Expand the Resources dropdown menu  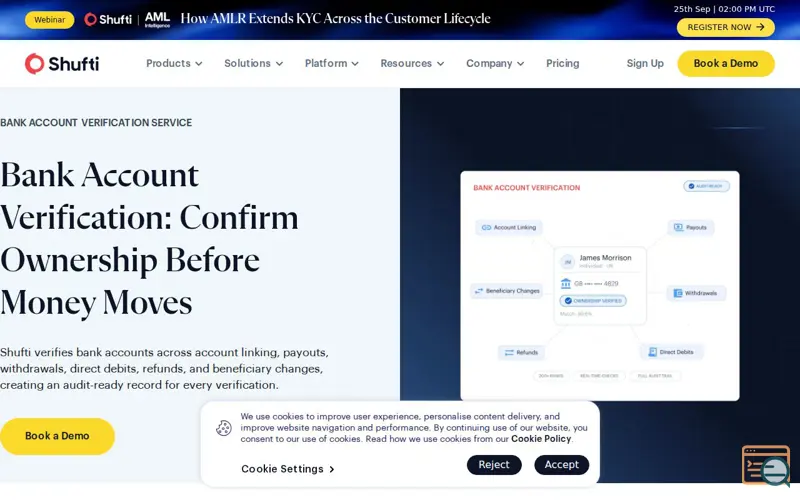[412, 63]
